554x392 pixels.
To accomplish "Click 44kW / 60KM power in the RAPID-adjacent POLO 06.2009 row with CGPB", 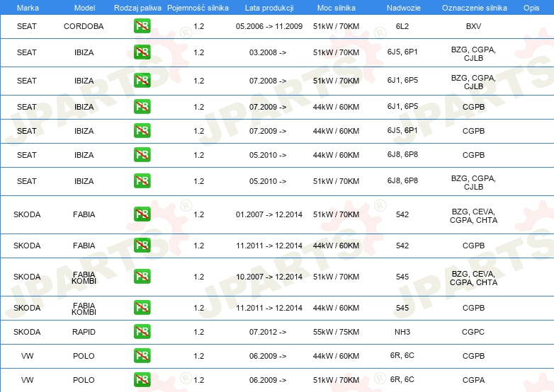I will 336,356.
